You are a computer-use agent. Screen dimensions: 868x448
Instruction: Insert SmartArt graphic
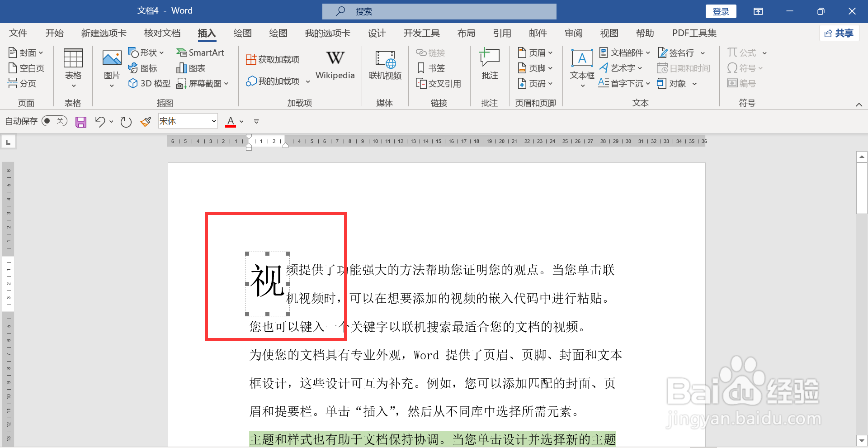[200, 53]
